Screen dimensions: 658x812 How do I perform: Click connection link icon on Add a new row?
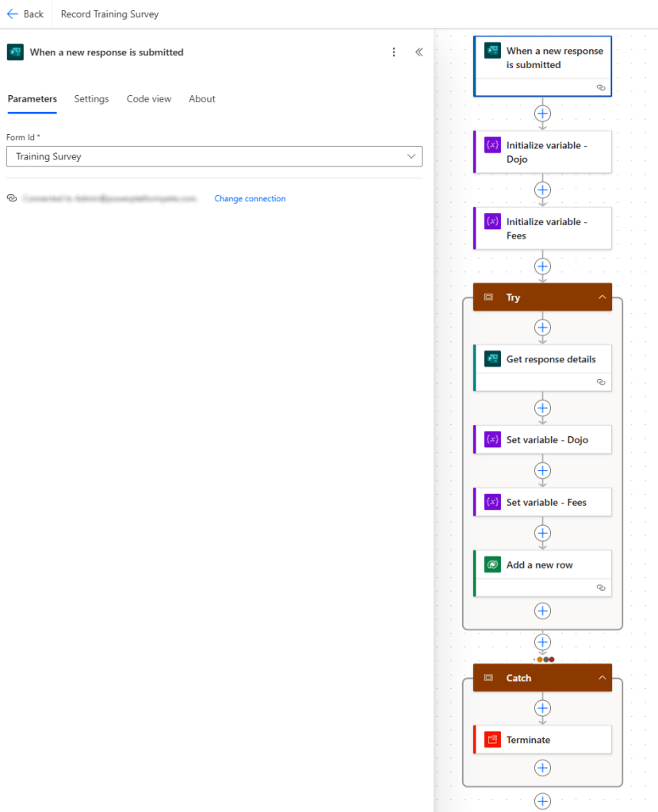pos(601,588)
